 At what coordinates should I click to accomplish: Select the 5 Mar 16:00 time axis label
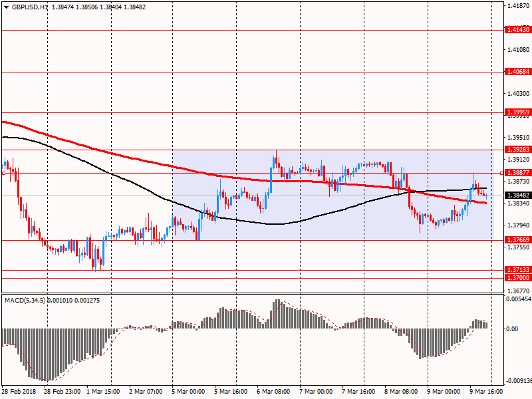click(x=231, y=392)
